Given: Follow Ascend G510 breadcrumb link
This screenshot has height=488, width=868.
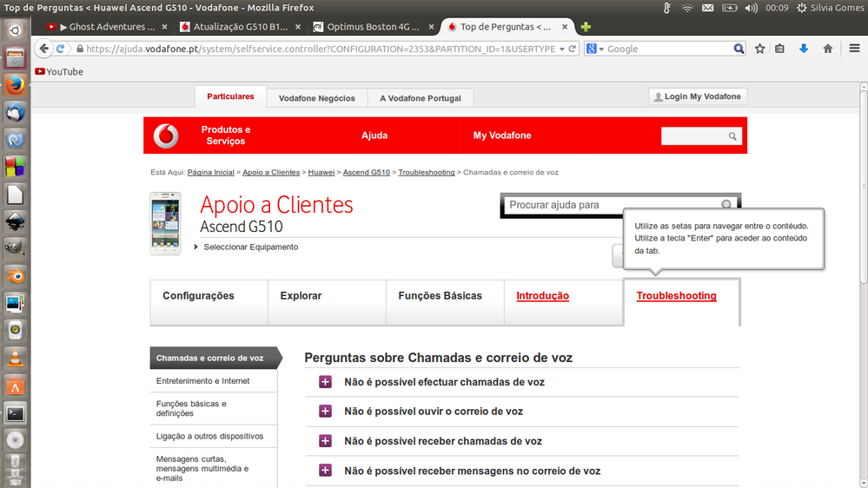Looking at the screenshot, I should point(366,173).
